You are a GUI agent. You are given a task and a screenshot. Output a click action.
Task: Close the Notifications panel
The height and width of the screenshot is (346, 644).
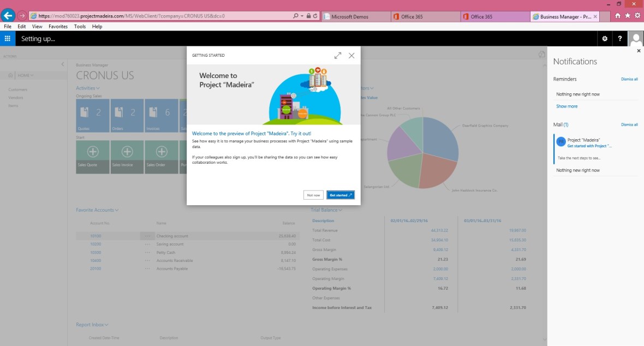click(x=639, y=51)
